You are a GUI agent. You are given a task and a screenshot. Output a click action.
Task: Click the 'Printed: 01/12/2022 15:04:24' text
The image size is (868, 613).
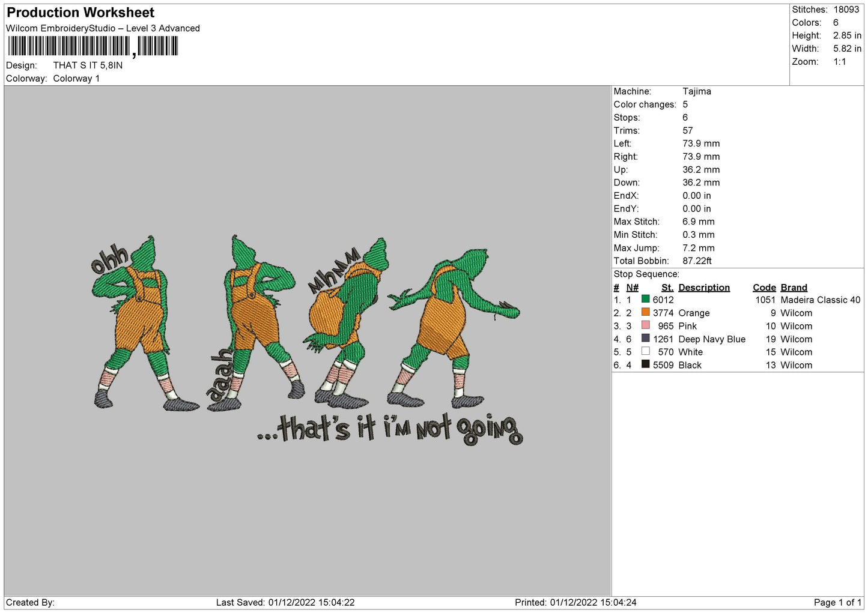pos(575,602)
